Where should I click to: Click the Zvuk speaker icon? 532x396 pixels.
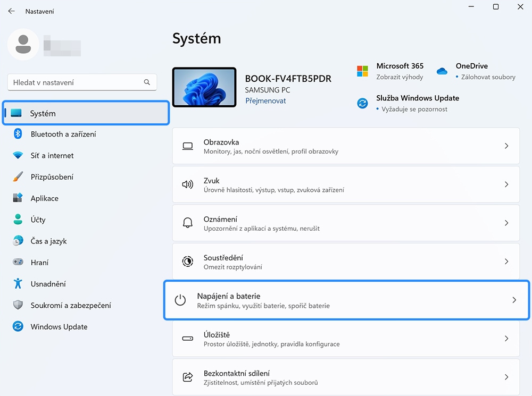tap(188, 184)
